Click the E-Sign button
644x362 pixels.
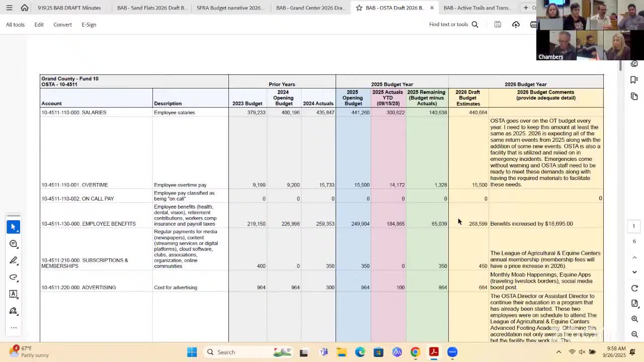point(89,25)
